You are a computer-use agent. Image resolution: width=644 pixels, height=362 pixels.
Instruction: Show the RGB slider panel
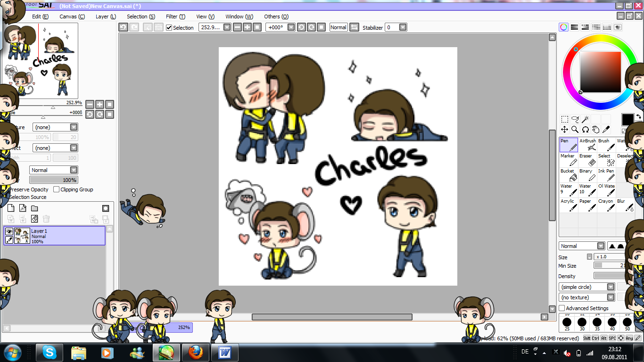pos(574,27)
